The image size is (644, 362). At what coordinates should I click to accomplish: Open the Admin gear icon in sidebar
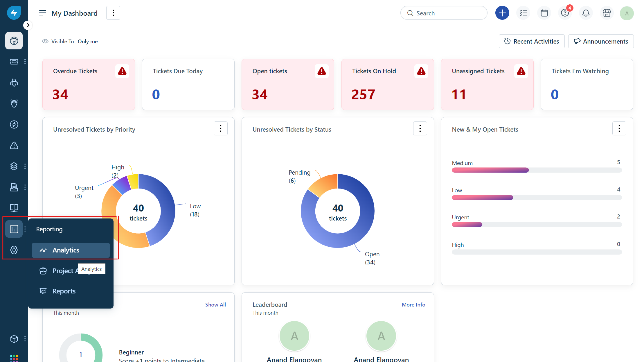click(x=14, y=250)
